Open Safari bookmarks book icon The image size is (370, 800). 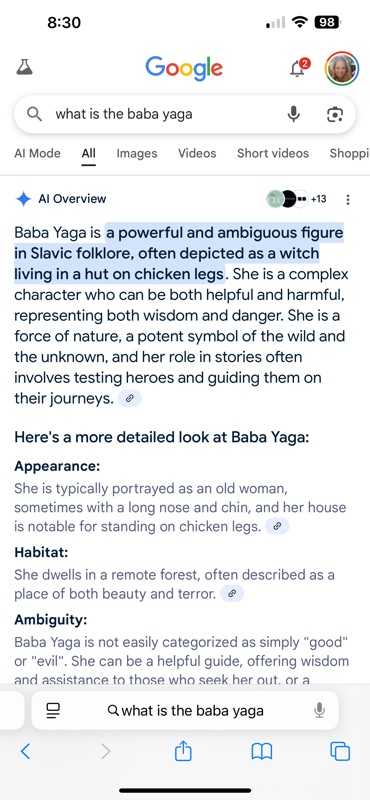262,751
